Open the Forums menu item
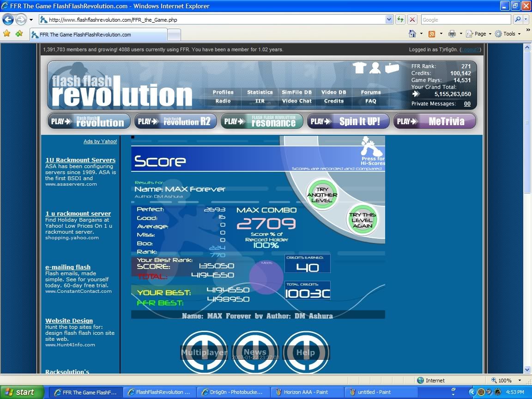The width and height of the screenshot is (532, 399). coord(371,92)
